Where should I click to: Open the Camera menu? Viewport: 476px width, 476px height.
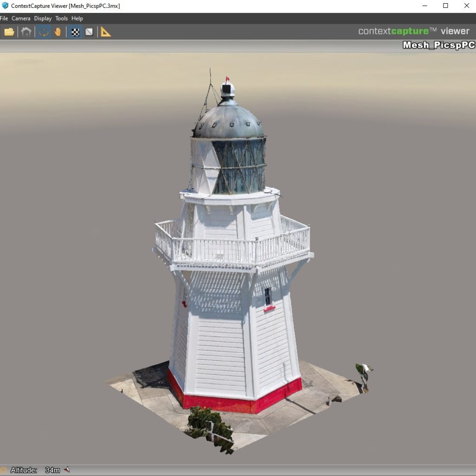(x=20, y=19)
